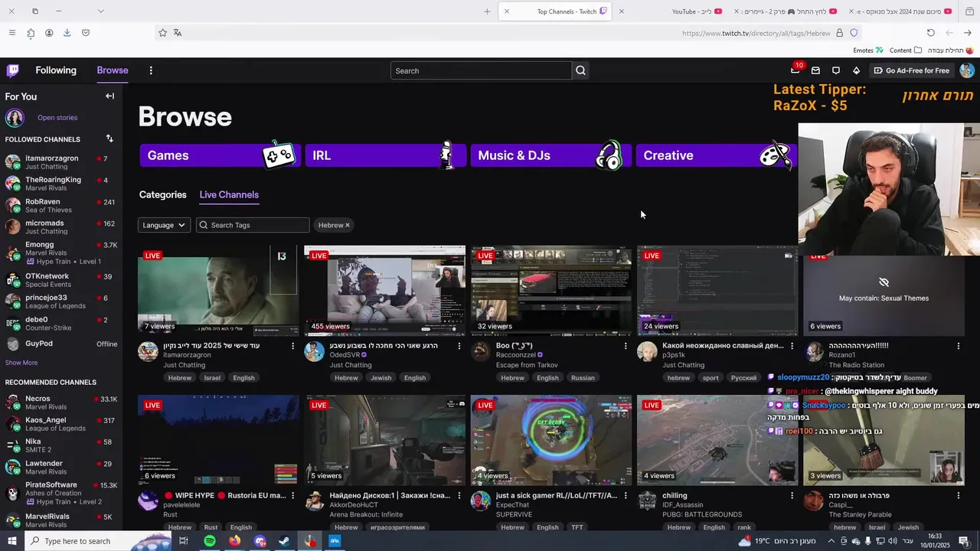Open Spotify from the Windows taskbar
Screen dimensions: 980x551
210,541
